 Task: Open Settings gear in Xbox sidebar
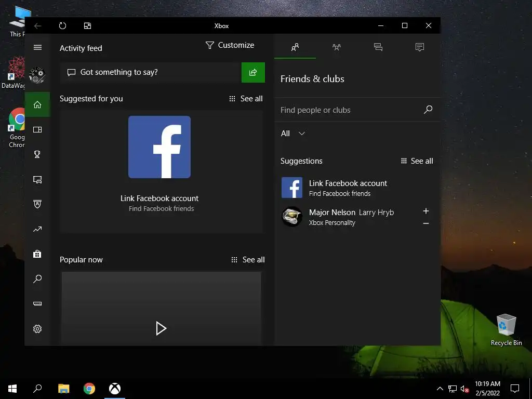[37, 329]
